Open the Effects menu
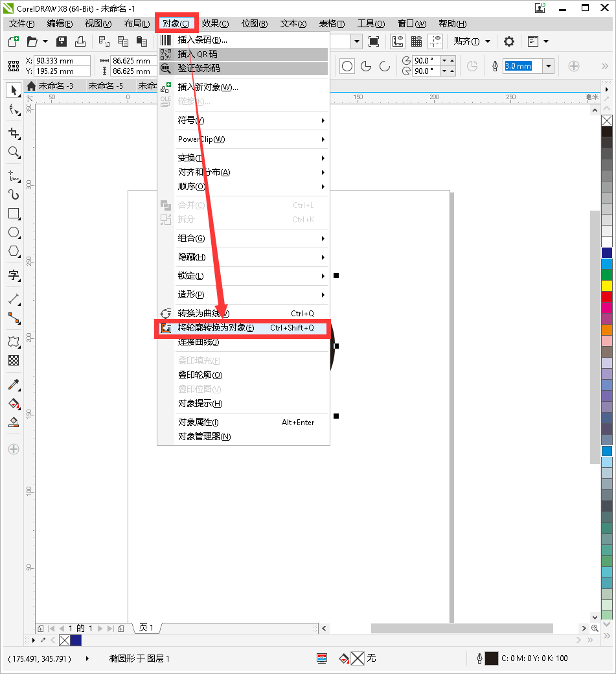The width and height of the screenshot is (616, 674). point(215,23)
